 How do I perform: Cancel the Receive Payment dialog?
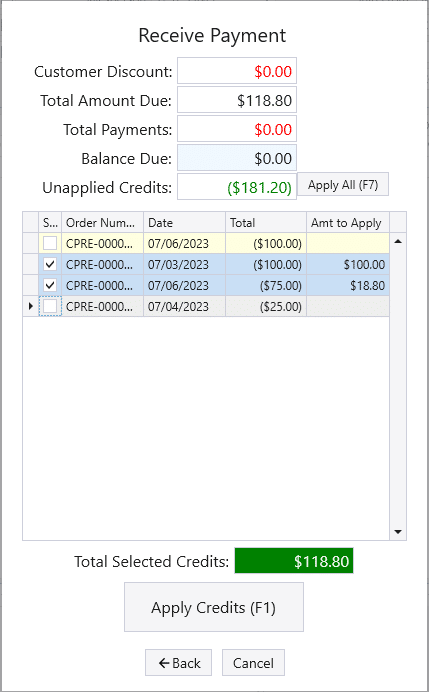pyautogui.click(x=253, y=662)
